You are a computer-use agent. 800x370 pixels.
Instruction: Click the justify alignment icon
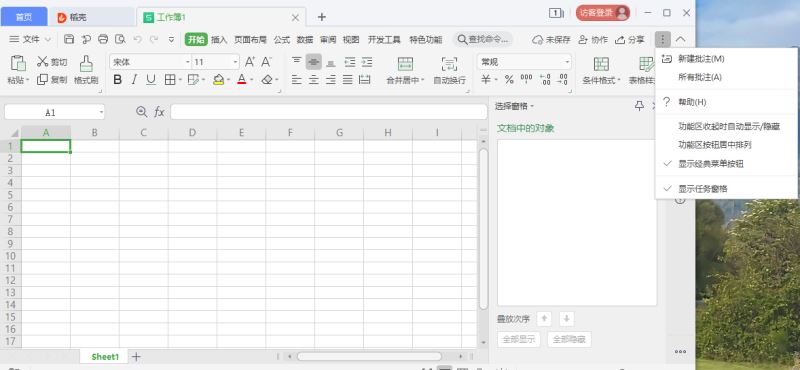coord(347,80)
